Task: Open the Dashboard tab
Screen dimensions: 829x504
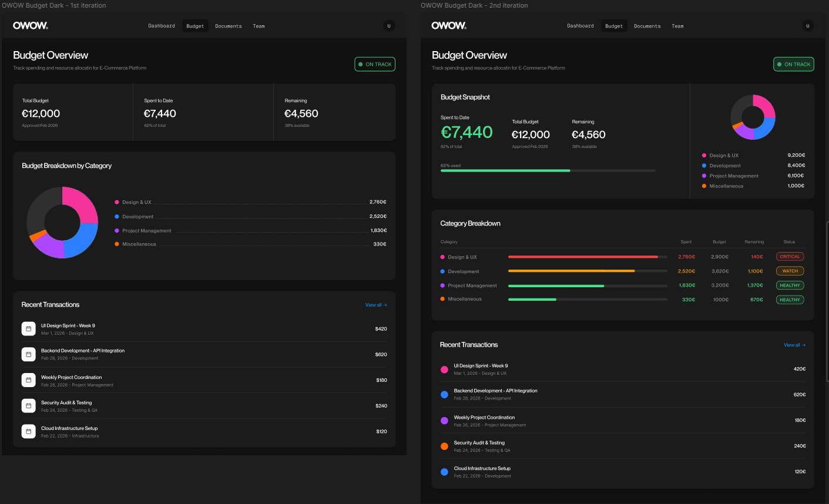Action: pyautogui.click(x=162, y=26)
